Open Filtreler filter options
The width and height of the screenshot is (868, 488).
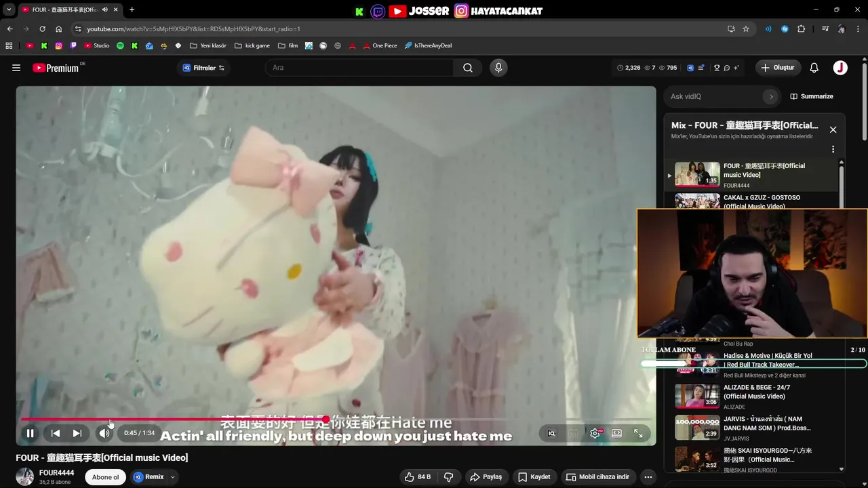coord(203,68)
